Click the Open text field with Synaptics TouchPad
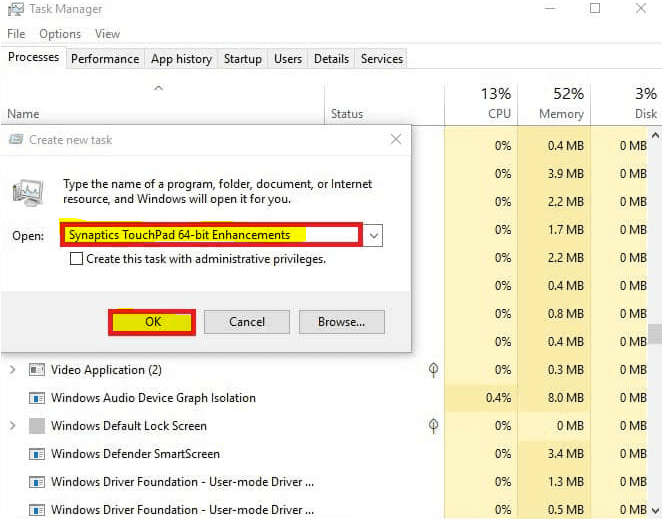 pos(211,235)
